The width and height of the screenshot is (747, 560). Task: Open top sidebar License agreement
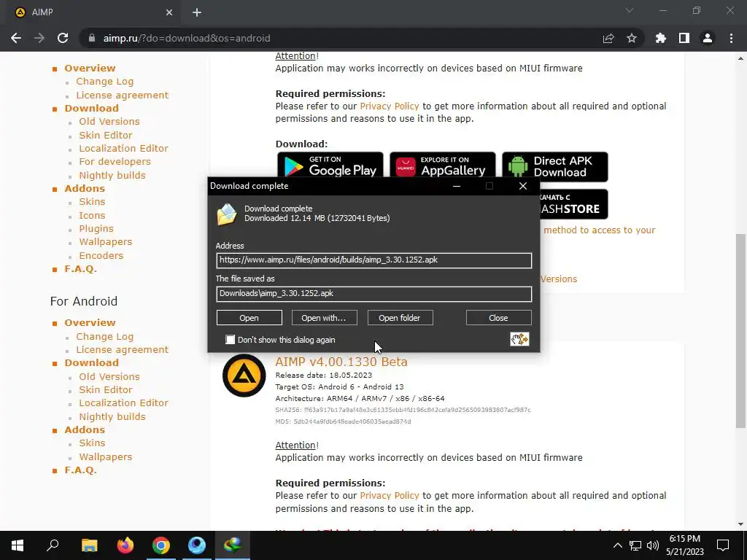123,95
